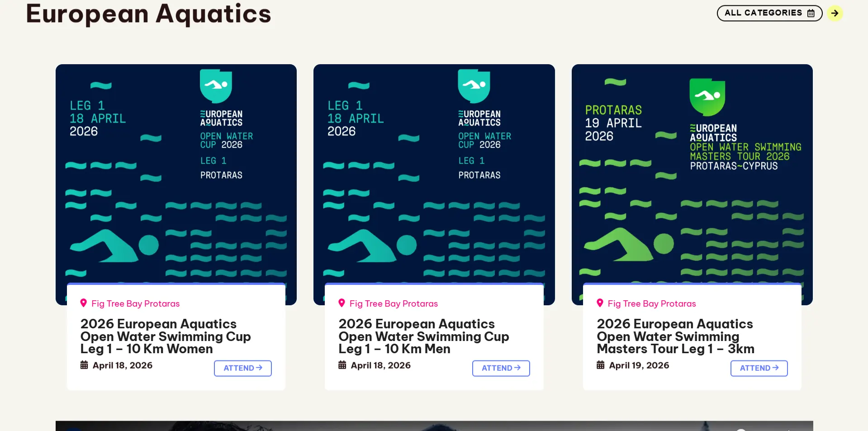Click location pin on Masters Tour card
The width and height of the screenshot is (868, 431).
coord(600,303)
